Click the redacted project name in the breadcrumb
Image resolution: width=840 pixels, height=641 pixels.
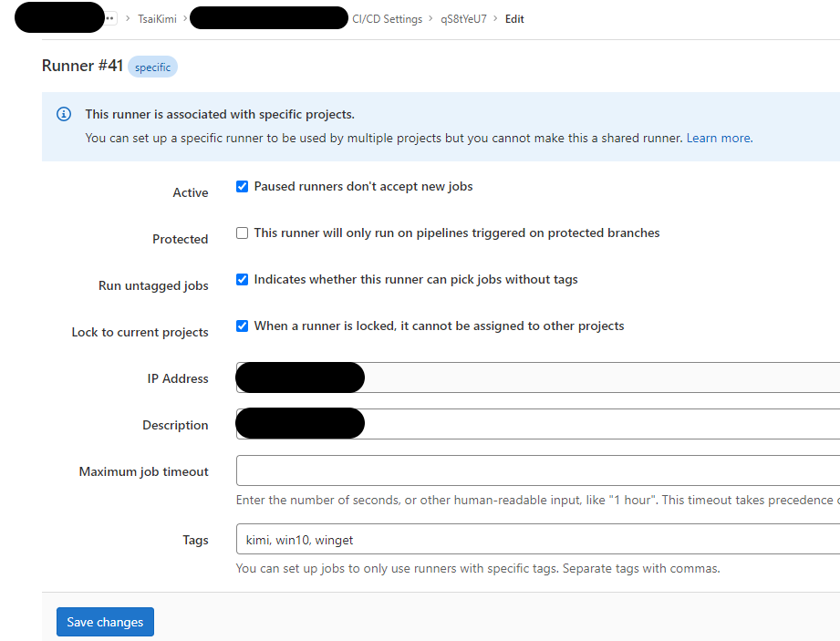tap(268, 17)
